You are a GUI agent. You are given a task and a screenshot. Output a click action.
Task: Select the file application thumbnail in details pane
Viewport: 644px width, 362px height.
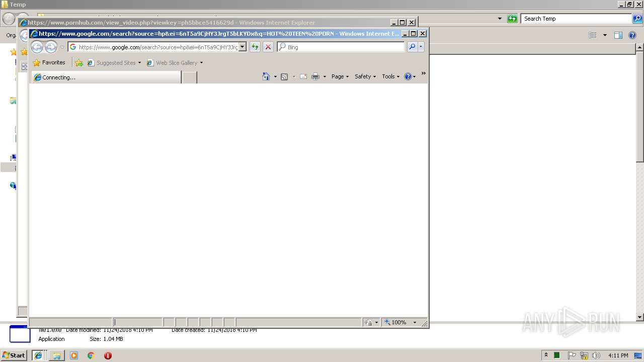20,334
